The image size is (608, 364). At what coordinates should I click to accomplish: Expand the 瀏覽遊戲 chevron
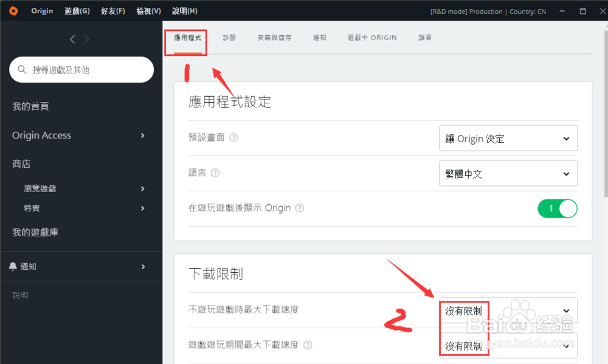click(143, 188)
